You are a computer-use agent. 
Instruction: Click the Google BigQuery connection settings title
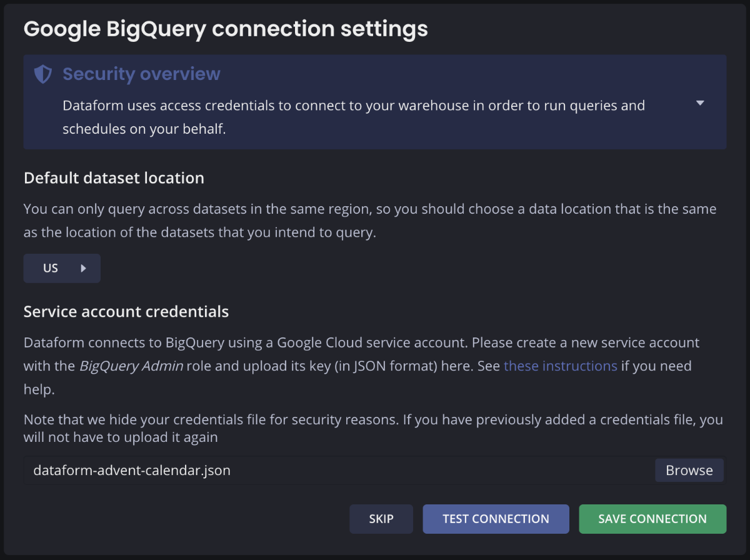point(226,29)
